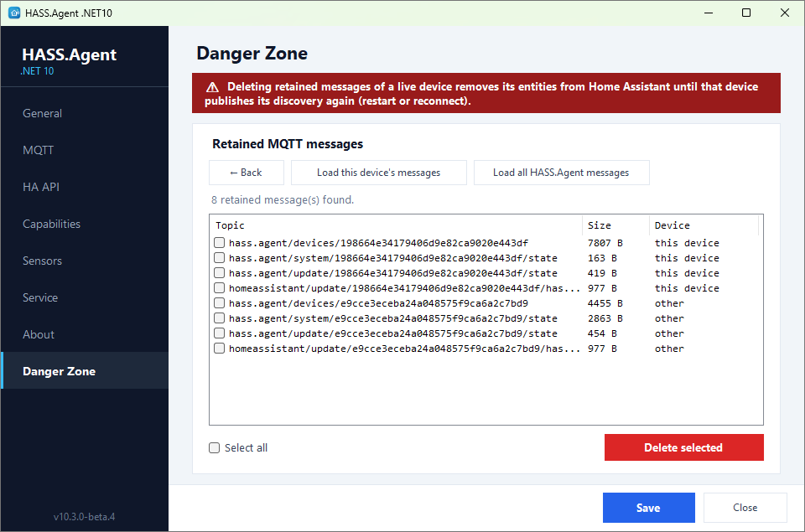Check the hass.agent/update/e9cce3ec... state checkbox
805x532 pixels.
pyautogui.click(x=219, y=333)
